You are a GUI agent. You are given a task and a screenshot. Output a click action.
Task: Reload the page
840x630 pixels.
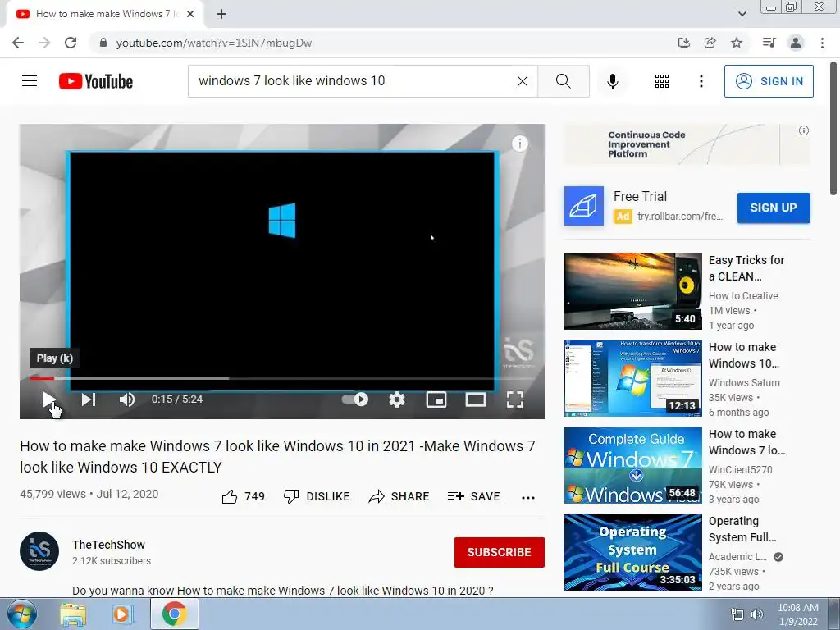pos(71,43)
